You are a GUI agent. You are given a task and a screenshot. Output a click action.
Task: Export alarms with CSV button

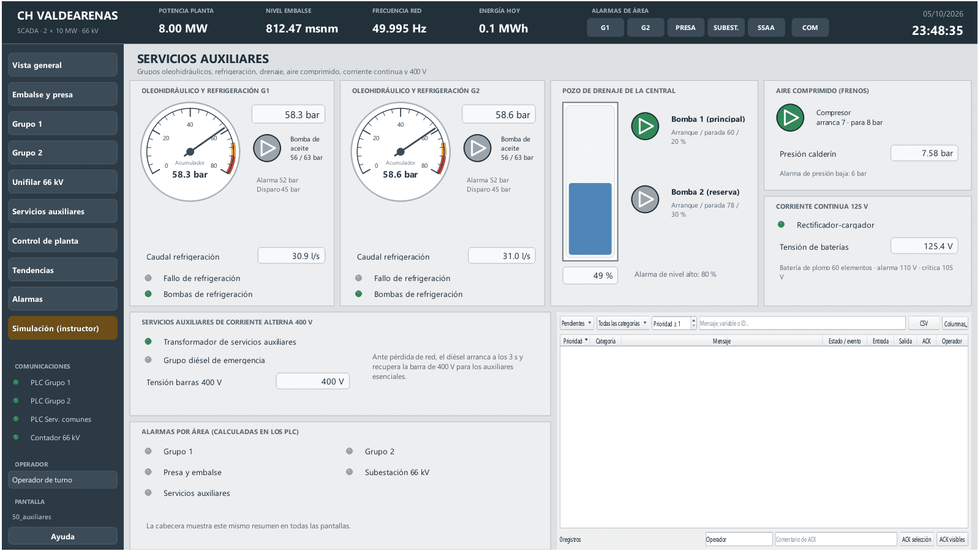point(924,323)
